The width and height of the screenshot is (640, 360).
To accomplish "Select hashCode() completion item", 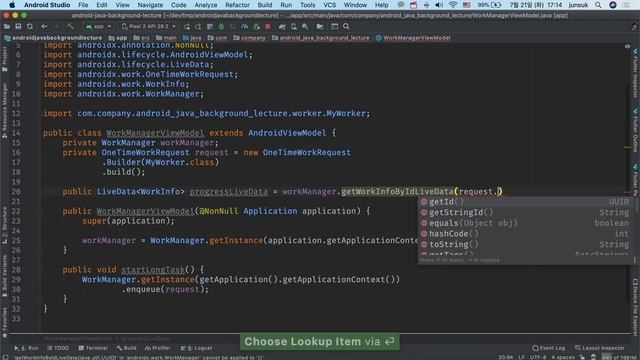I will 525,234.
